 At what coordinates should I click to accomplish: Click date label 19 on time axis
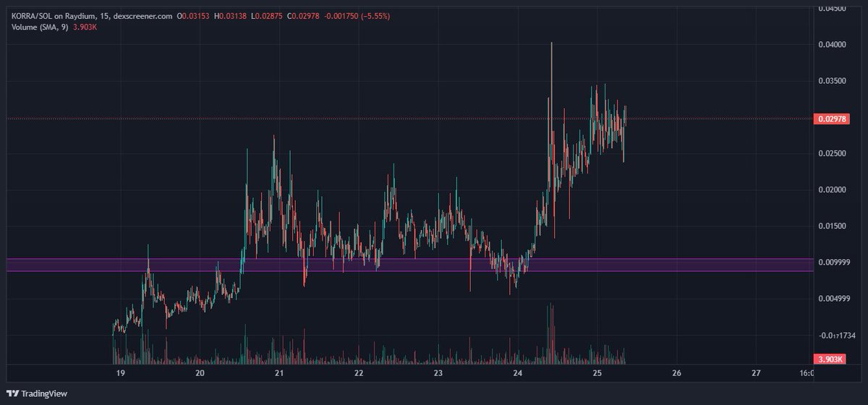tap(121, 373)
